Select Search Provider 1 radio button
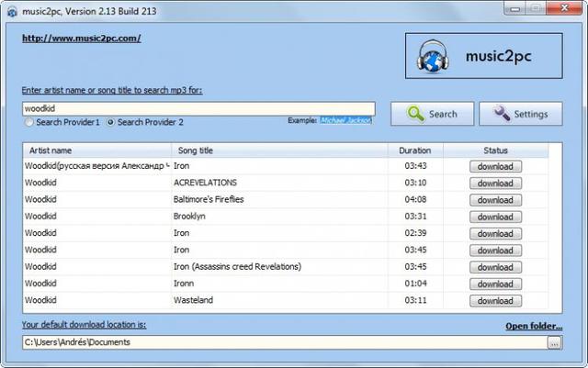The width and height of the screenshot is (588, 368). pyautogui.click(x=28, y=122)
